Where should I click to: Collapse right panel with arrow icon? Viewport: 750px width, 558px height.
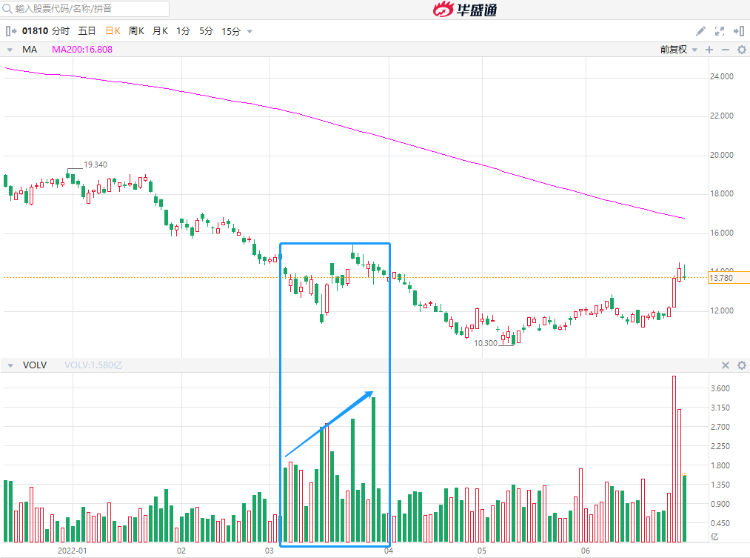click(740, 31)
